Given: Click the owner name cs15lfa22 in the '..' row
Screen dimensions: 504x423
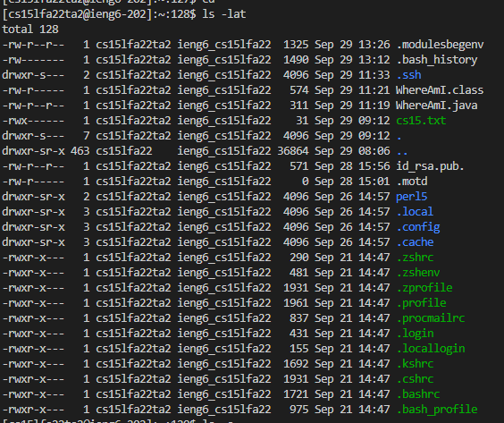Looking at the screenshot, I should (124, 151).
